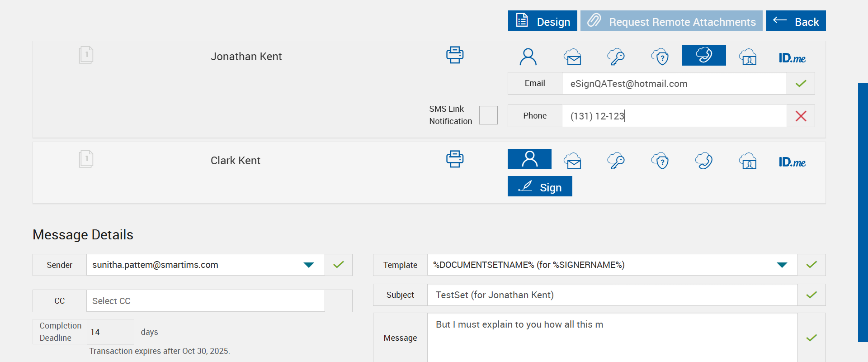Choose ID.me verification for Clark Kent
This screenshot has width=868, height=362.
792,162
